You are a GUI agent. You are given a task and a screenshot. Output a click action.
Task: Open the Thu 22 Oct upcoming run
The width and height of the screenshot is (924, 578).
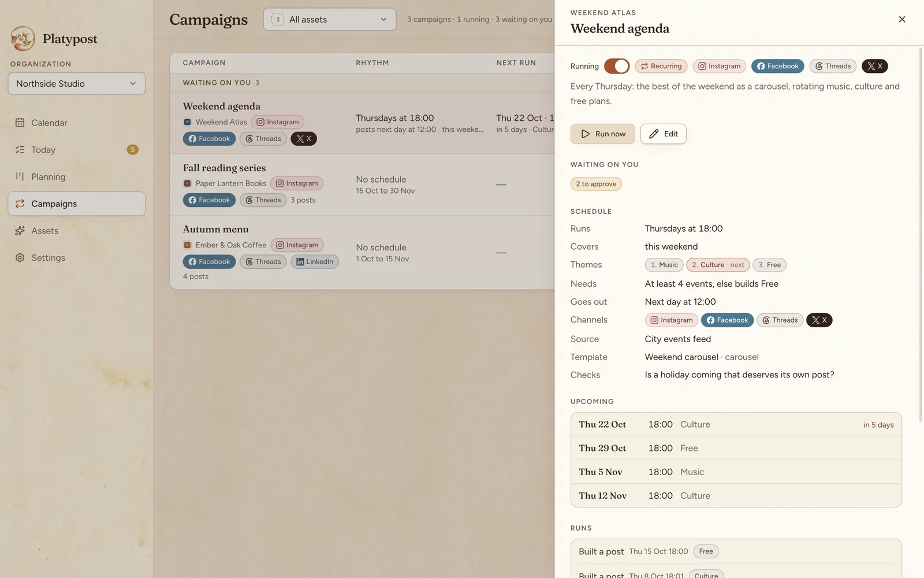coord(736,424)
